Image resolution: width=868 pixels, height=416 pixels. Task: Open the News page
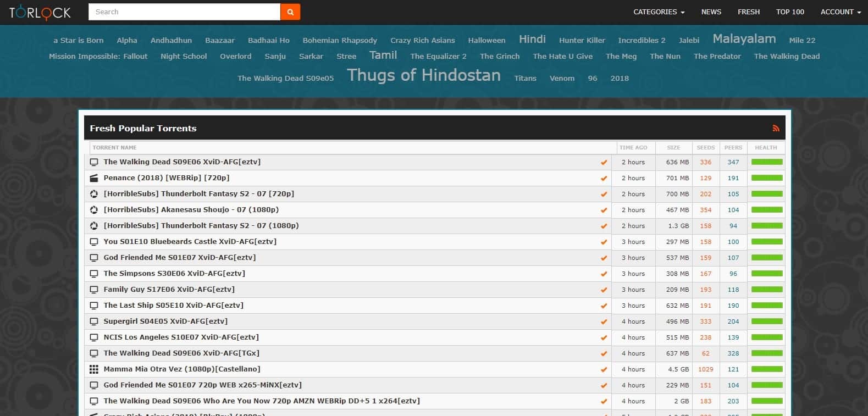pyautogui.click(x=711, y=12)
